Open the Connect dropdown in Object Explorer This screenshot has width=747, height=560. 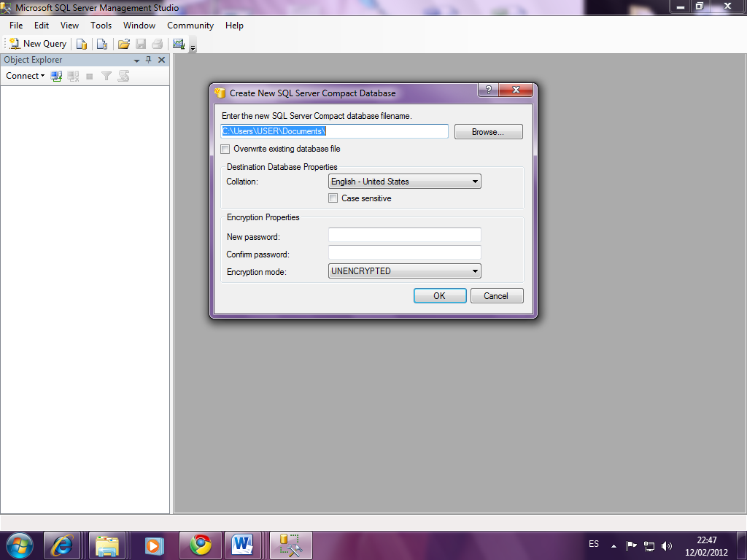[x=25, y=76]
